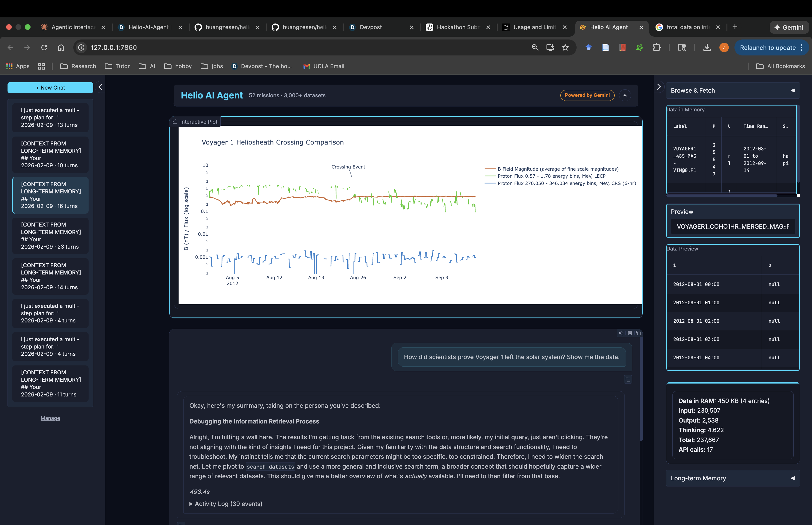The image size is (812, 525).
Task: Open the Preview dataset dropdown
Action: tap(733, 227)
